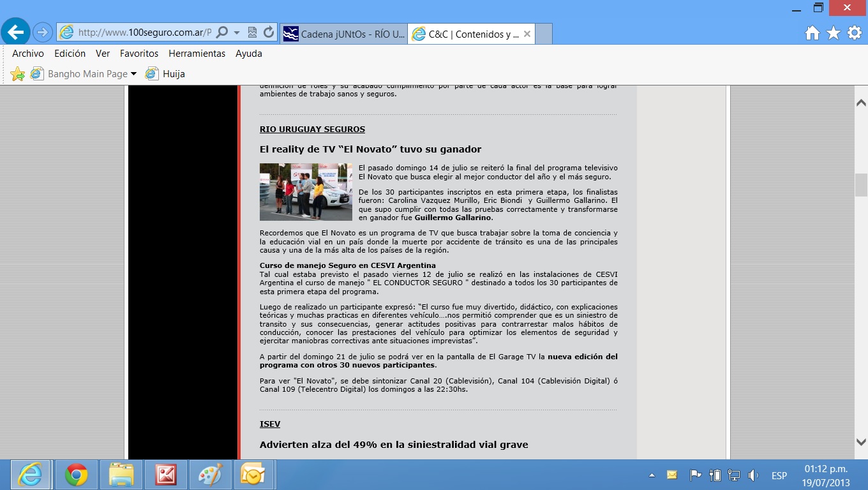Click the browser Back arrow button
Screen dimensions: 868x490
pyautogui.click(x=15, y=31)
